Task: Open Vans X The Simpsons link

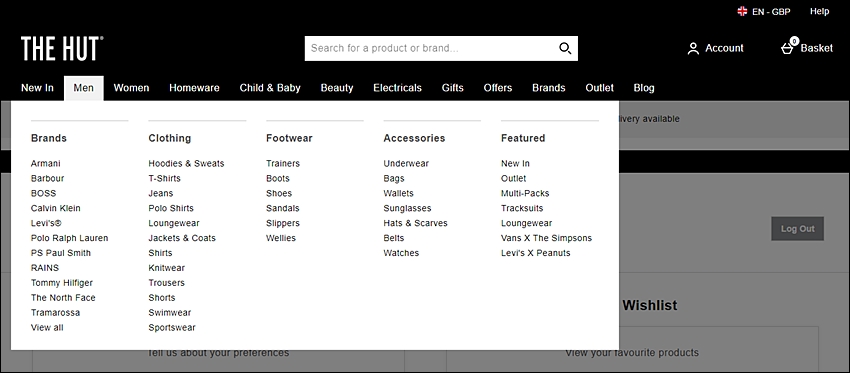Action: tap(546, 238)
